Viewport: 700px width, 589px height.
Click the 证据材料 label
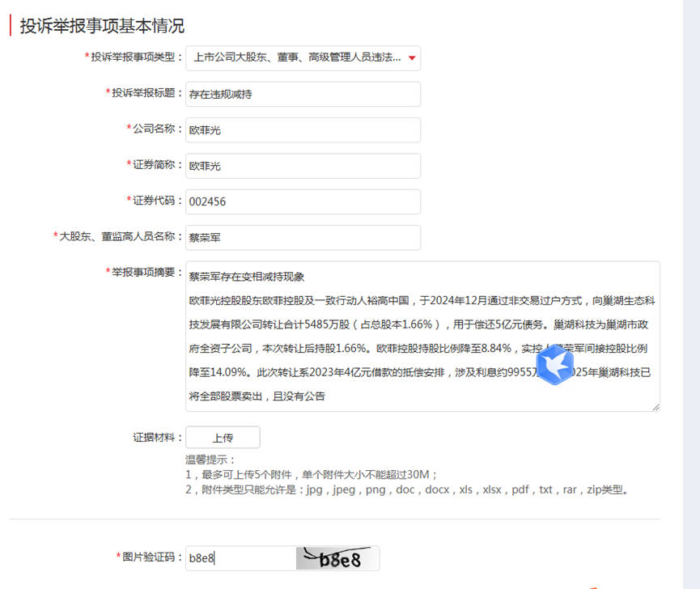point(157,437)
